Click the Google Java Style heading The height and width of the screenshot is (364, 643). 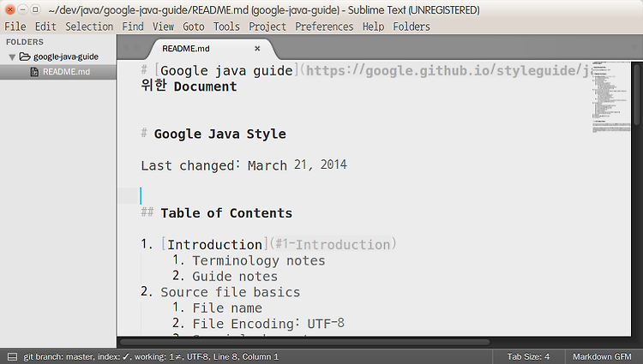219,134
